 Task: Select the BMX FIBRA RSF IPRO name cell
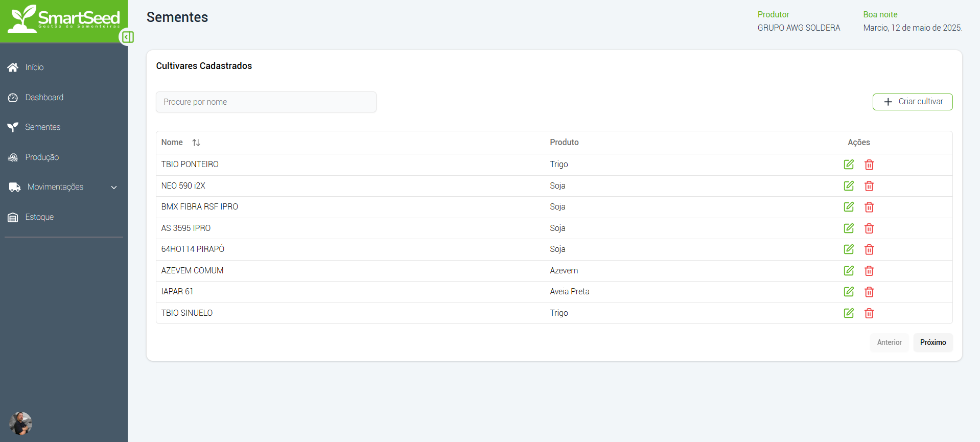(x=200, y=207)
